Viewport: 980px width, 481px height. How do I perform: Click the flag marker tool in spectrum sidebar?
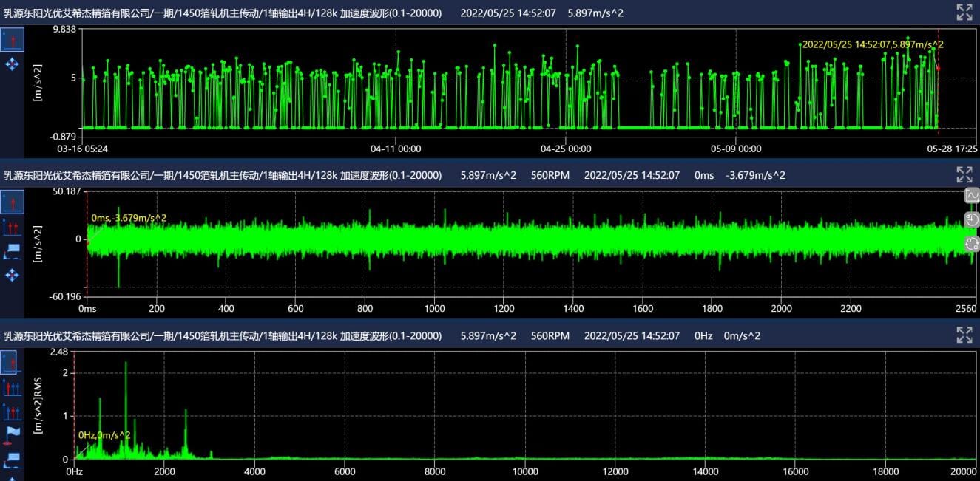[12, 435]
